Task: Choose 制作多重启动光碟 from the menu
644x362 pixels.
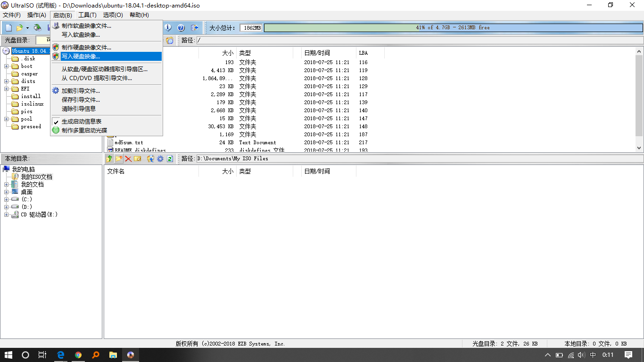Action: point(107,131)
